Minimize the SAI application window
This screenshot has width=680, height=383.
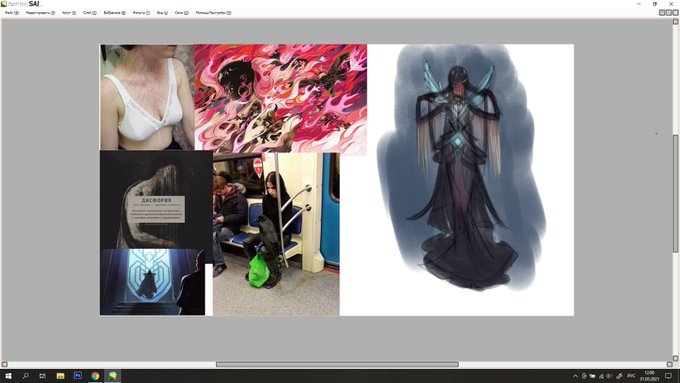pyautogui.click(x=639, y=4)
